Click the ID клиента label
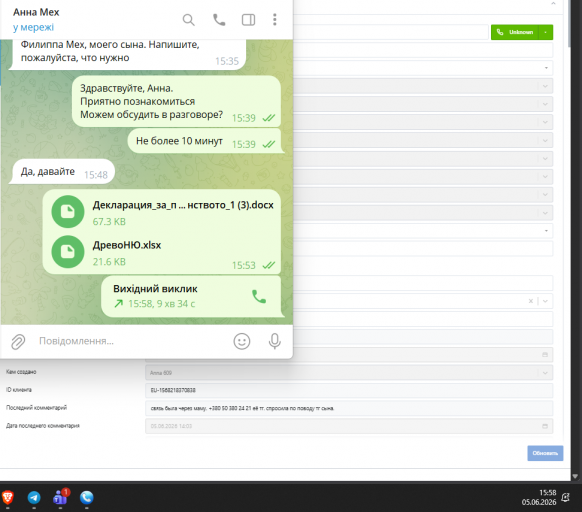The width and height of the screenshot is (582, 512). pyautogui.click(x=19, y=390)
